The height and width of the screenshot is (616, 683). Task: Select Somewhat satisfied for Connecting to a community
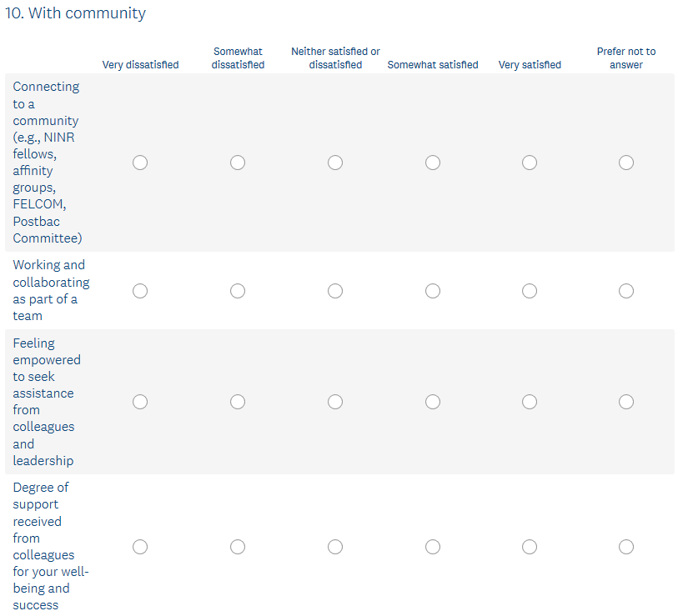433,163
